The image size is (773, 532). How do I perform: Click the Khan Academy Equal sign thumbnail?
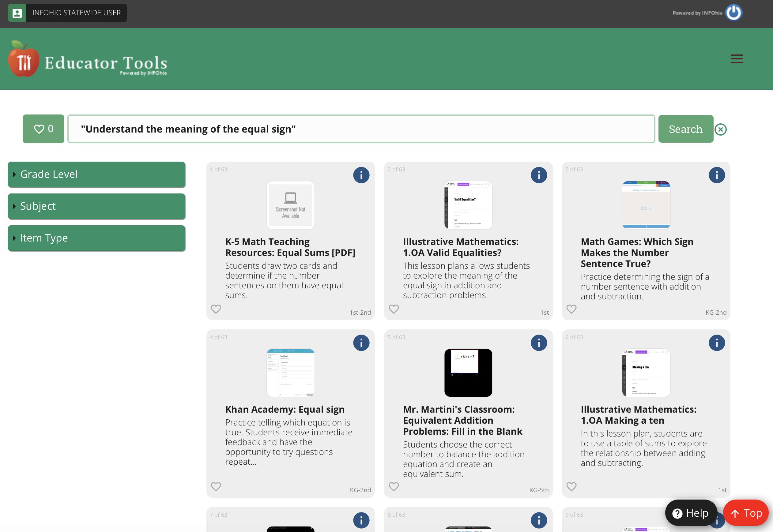(290, 373)
